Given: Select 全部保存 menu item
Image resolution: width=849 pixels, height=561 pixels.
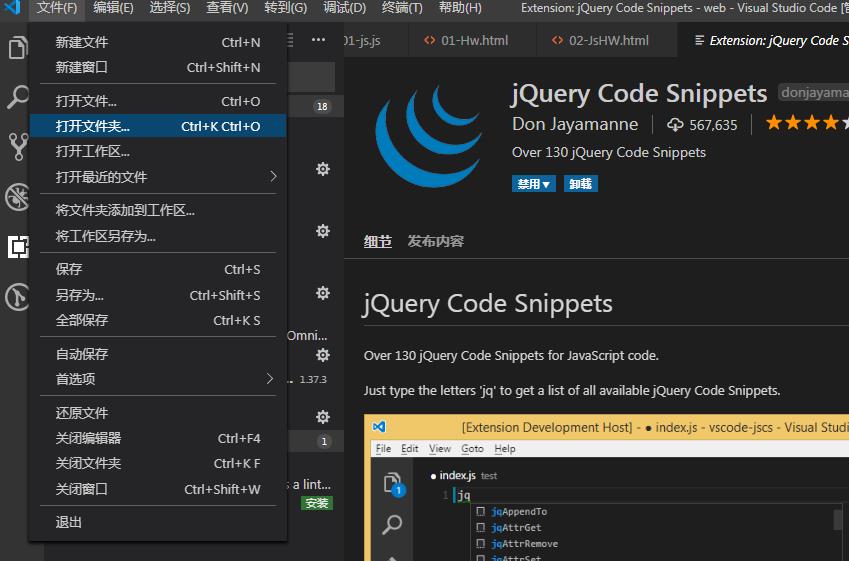Looking at the screenshot, I should pyautogui.click(x=158, y=320).
